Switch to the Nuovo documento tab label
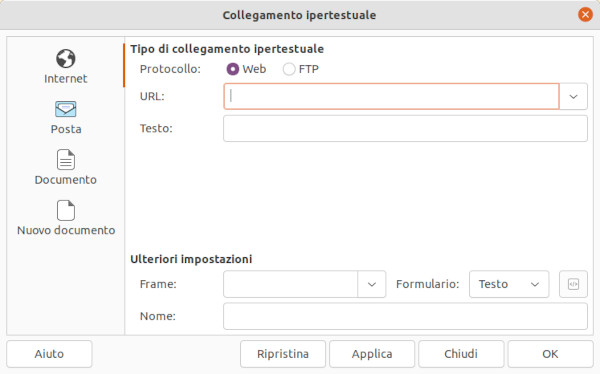This screenshot has width=600, height=374. point(66,230)
